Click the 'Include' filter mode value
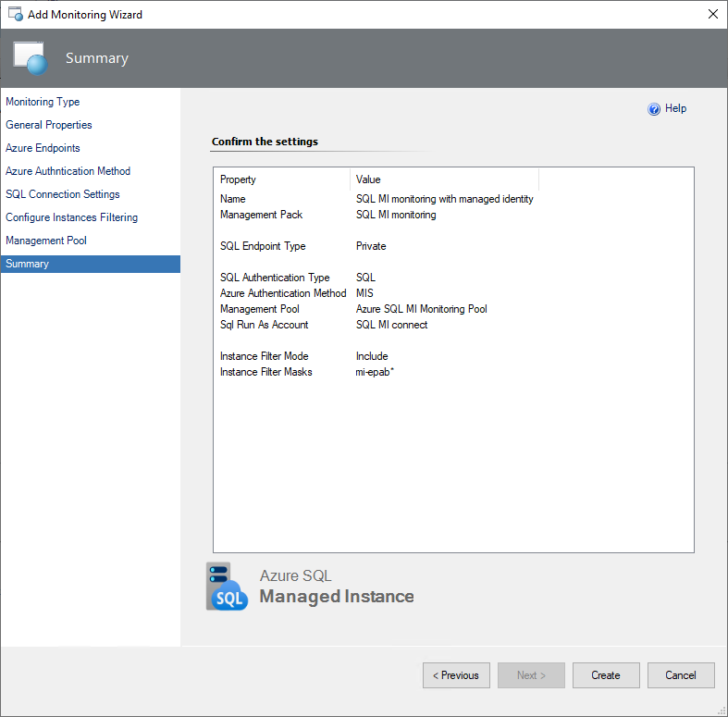 (x=372, y=356)
